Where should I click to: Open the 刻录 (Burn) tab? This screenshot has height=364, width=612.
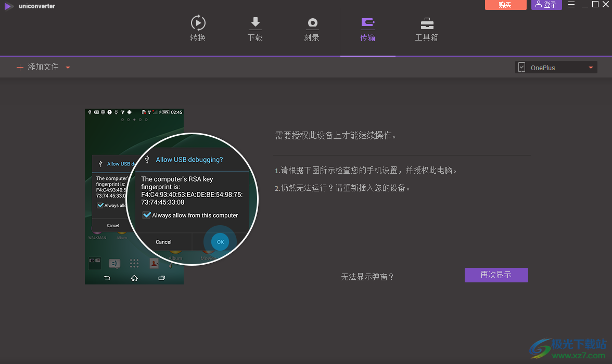click(312, 29)
